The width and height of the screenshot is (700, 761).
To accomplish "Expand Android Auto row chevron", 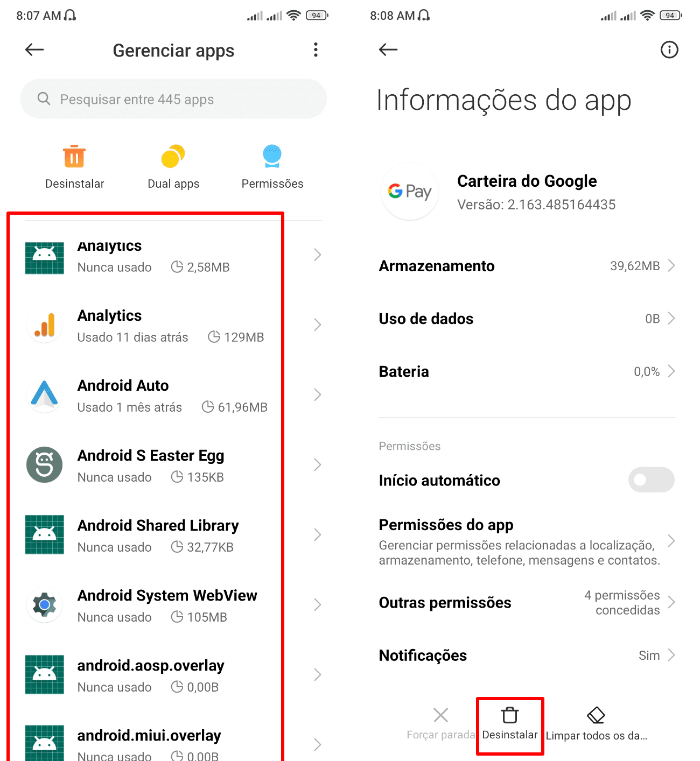I will tap(317, 395).
